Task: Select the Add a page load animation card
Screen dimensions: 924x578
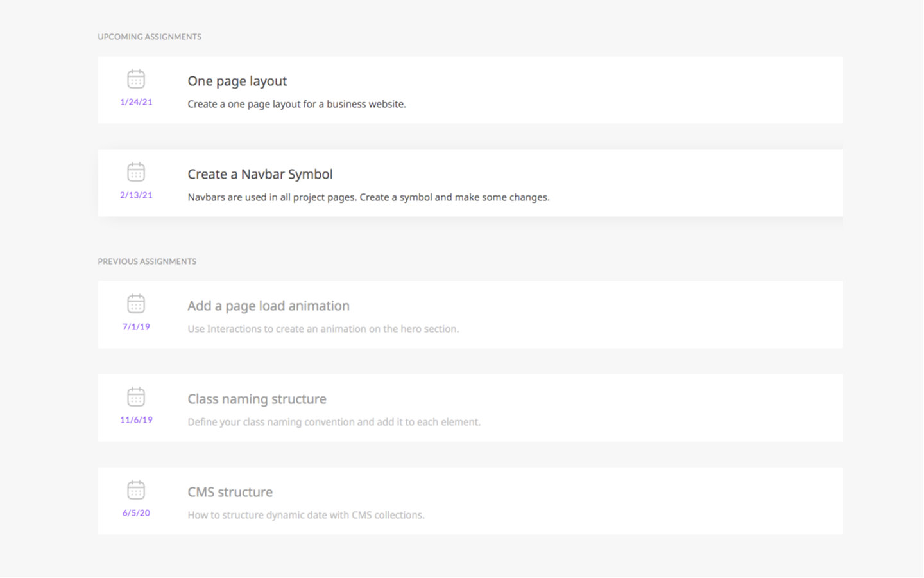Action: point(268,306)
